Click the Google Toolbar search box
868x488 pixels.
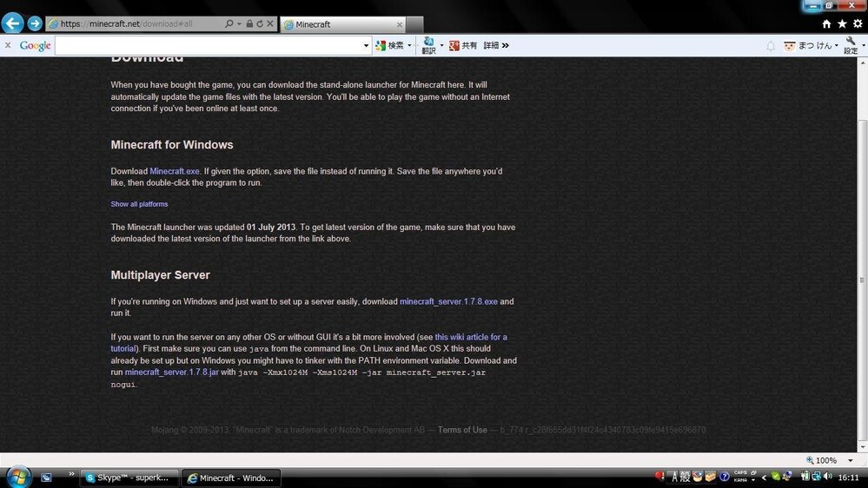pos(209,45)
